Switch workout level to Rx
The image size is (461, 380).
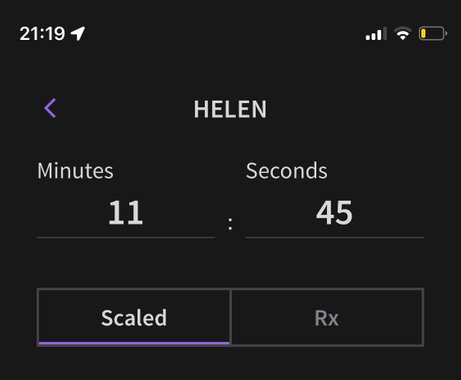click(327, 317)
